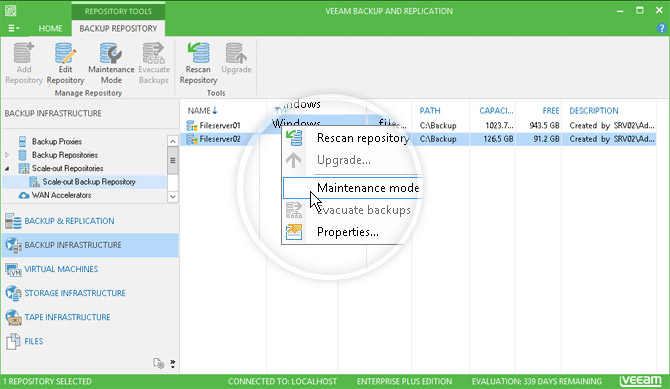Select WAN Accelerators in the tree
Viewport: 670px width, 389px height.
62,195
